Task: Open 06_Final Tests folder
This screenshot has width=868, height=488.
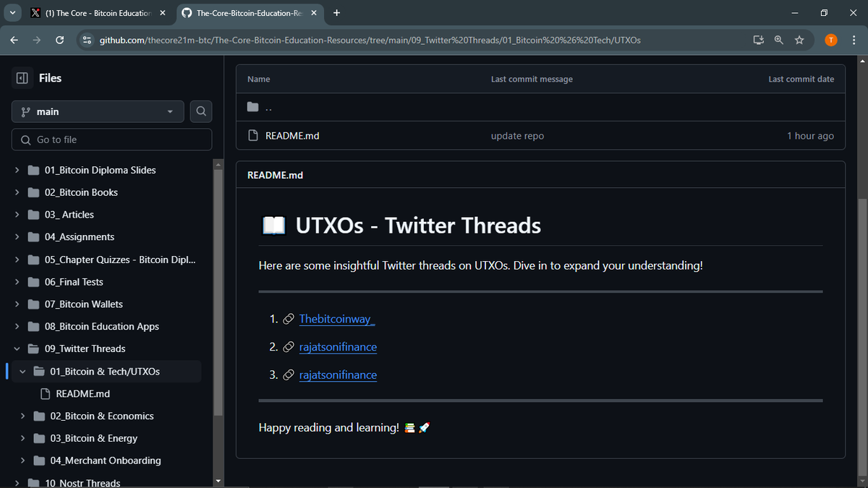Action: point(74,282)
